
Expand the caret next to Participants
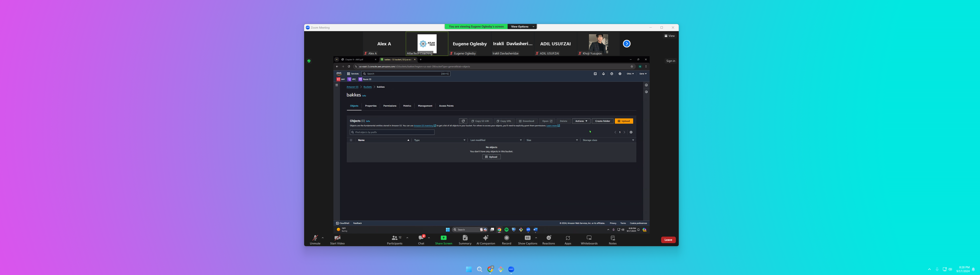407,238
